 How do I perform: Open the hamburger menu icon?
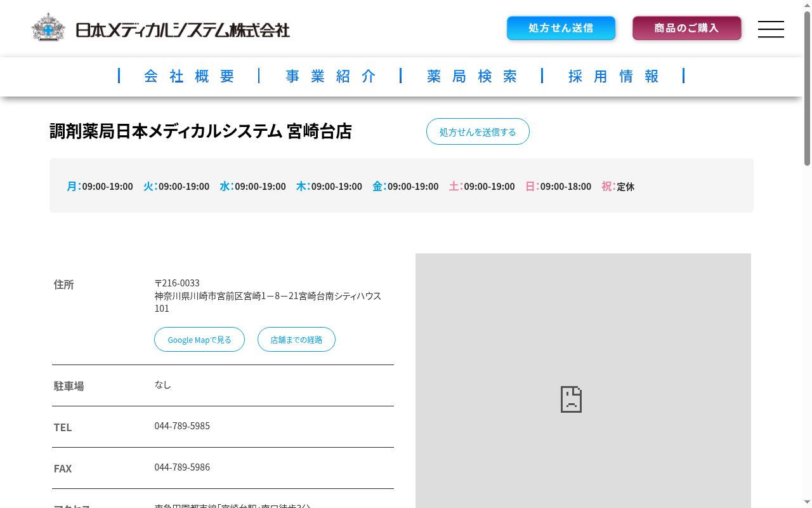(771, 29)
